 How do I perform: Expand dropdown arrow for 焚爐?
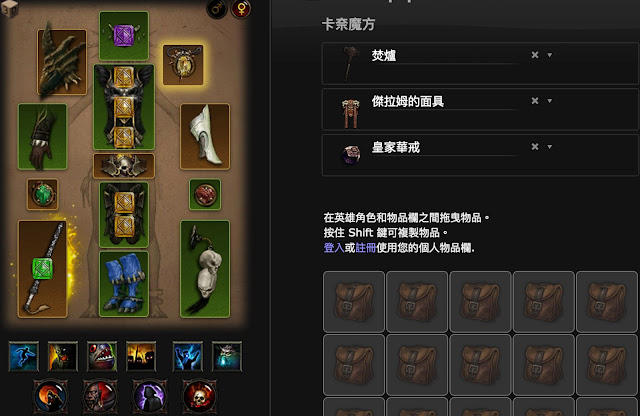(549, 55)
